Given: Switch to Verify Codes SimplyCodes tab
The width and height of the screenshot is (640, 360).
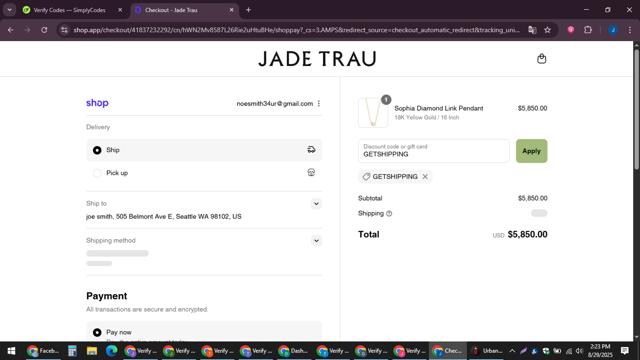Looking at the screenshot, I should point(69,10).
